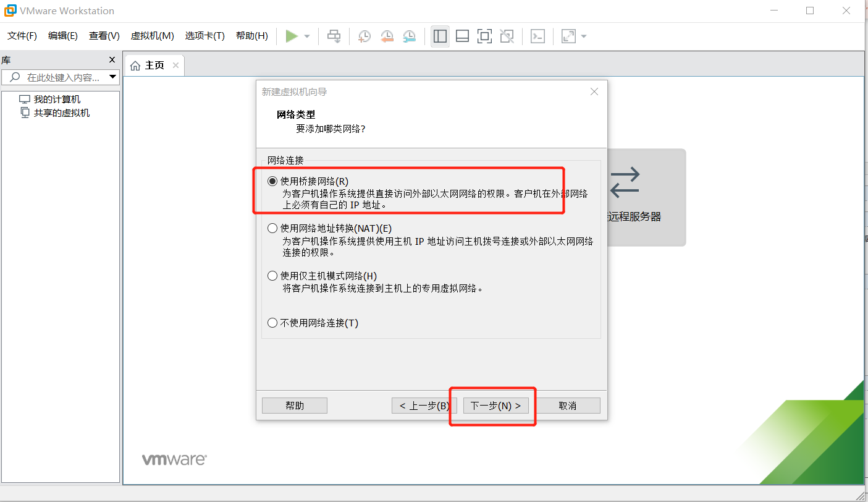Screen dimensions: 868x502
Task: Click the send Ctrl+Alt+Del toolbar icon
Action: point(334,36)
